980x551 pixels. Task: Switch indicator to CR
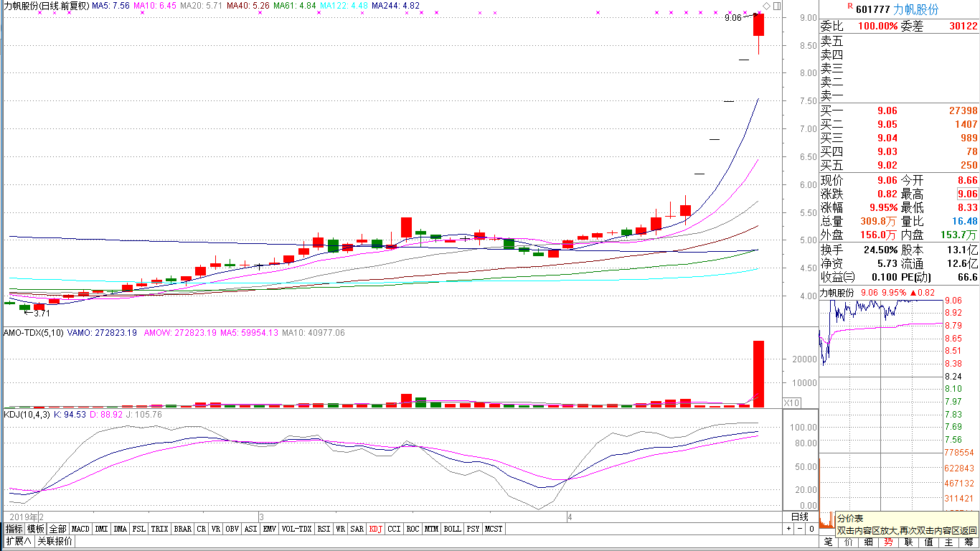pyautogui.click(x=201, y=529)
